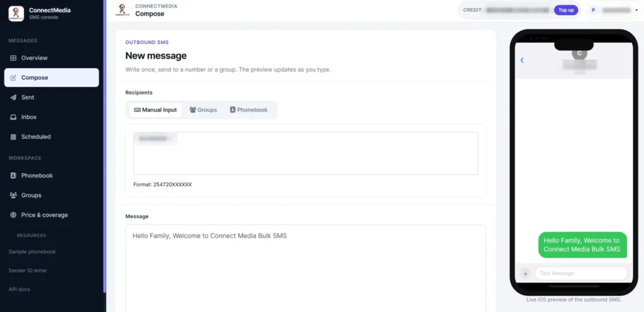Open the Sender ID letter link
644x312 pixels.
pyautogui.click(x=28, y=270)
